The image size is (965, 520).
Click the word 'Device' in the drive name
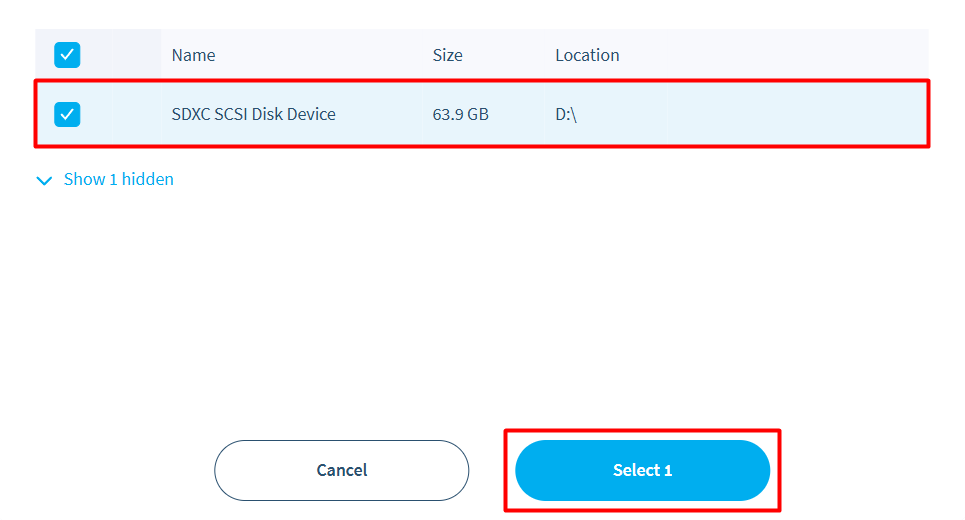[x=311, y=114]
